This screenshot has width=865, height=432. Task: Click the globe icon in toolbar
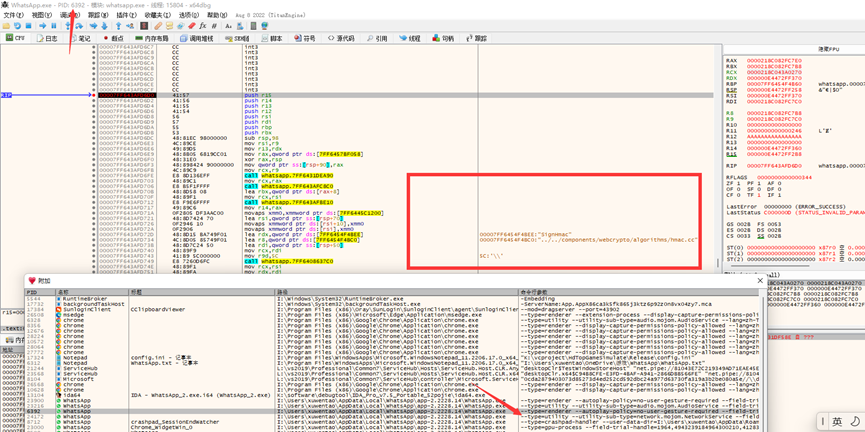264,26
